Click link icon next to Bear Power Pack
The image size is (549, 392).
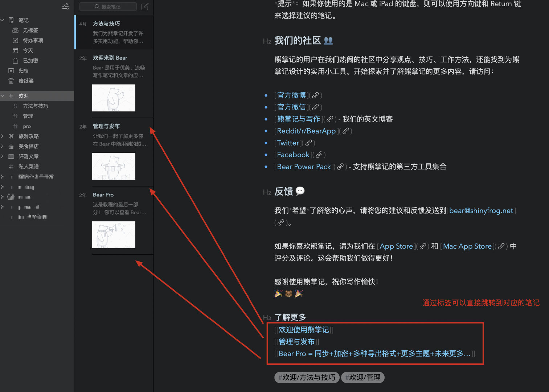[340, 167]
